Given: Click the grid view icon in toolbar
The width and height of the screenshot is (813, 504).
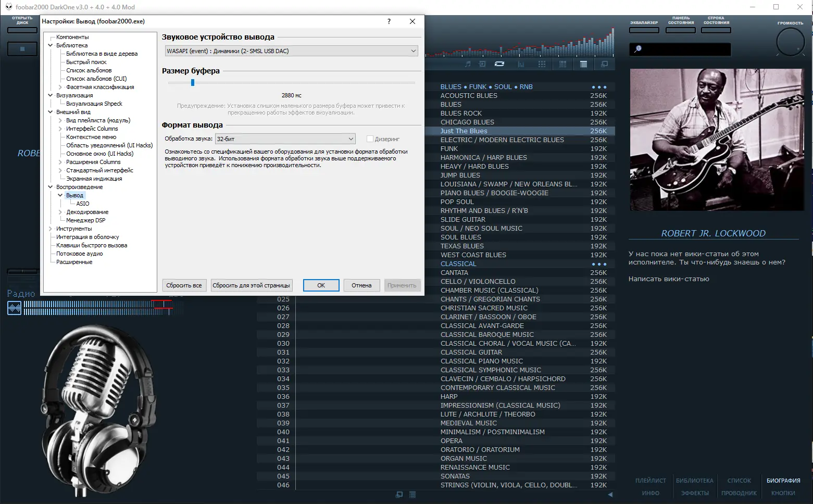Looking at the screenshot, I should [x=542, y=64].
